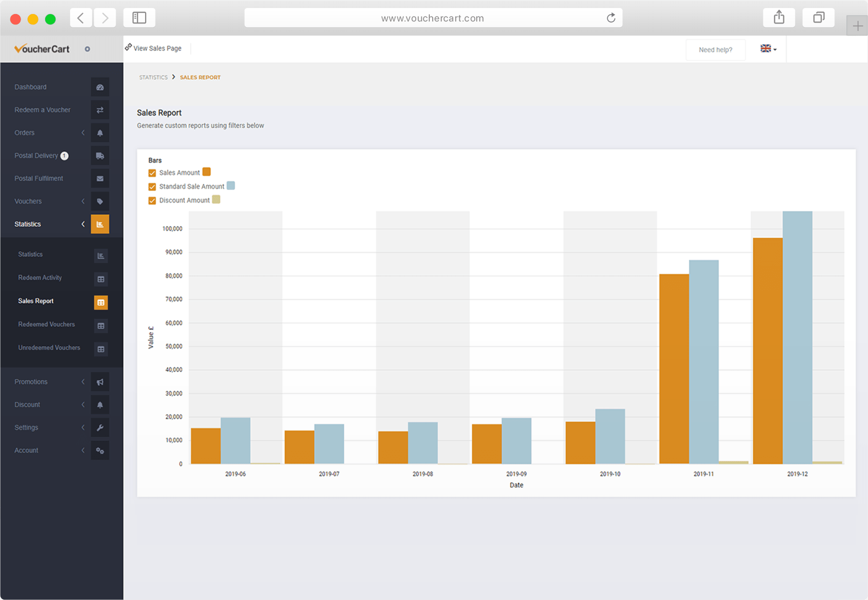Open the UK flag language dropdown
Image resolution: width=868 pixels, height=600 pixels.
pos(768,49)
